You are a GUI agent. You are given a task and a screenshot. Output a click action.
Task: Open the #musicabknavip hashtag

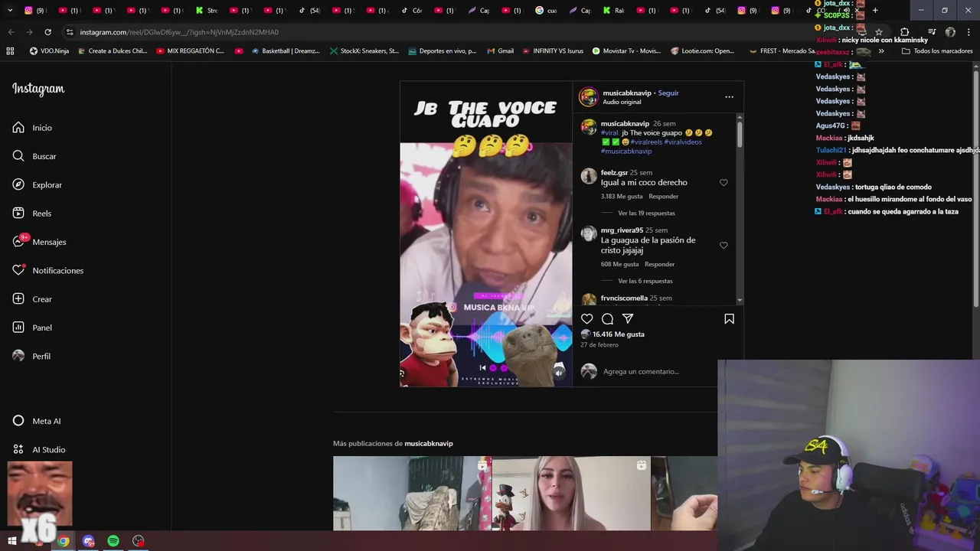(x=626, y=152)
